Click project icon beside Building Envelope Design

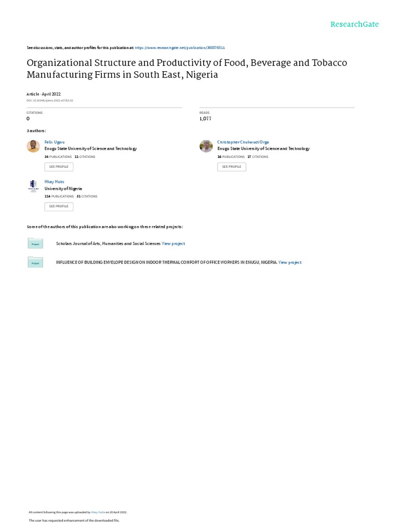pyautogui.click(x=35, y=262)
